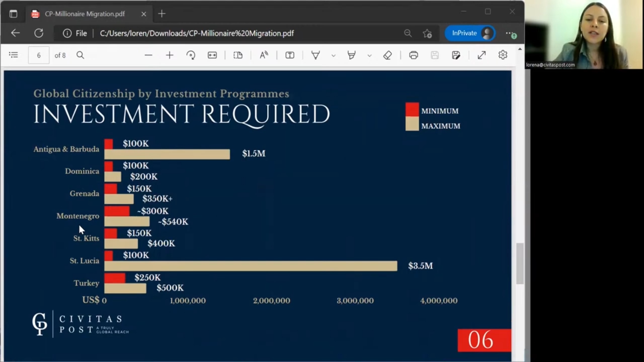Refresh the current page

click(39, 33)
